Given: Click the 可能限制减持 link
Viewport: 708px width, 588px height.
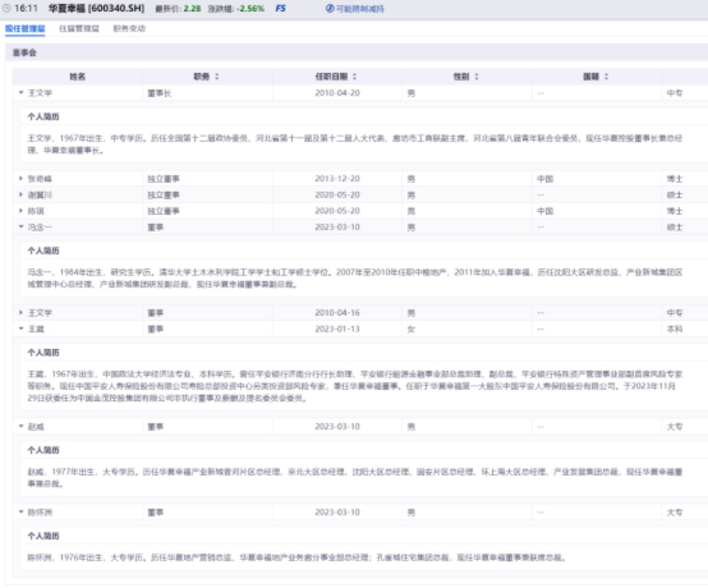Looking at the screenshot, I should (360, 9).
